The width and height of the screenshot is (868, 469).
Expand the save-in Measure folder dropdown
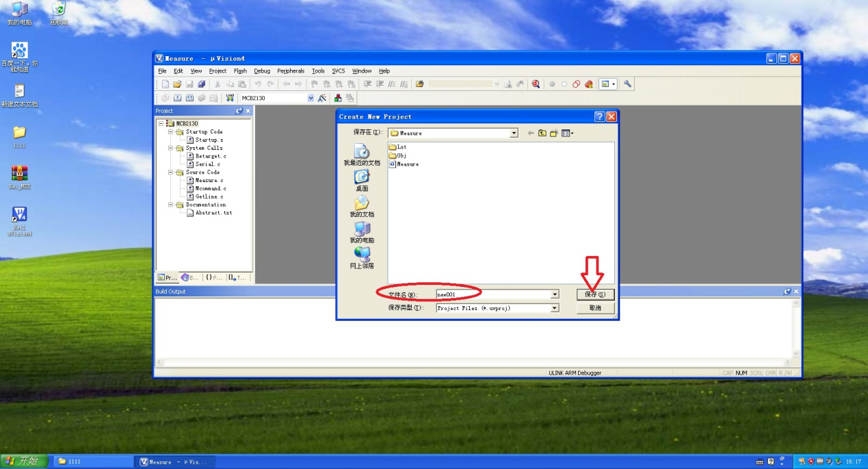(514, 134)
